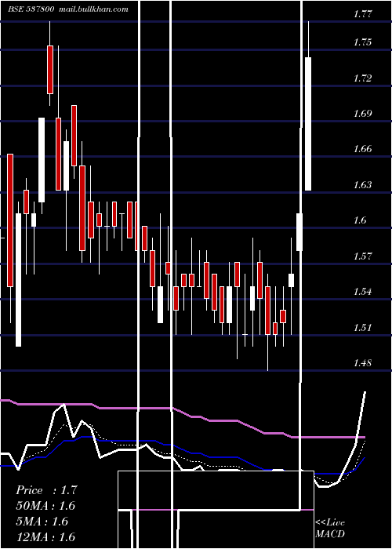The height and width of the screenshot is (549, 392).
Task: Click the 1.63 price axis label
Action: pos(362,185)
